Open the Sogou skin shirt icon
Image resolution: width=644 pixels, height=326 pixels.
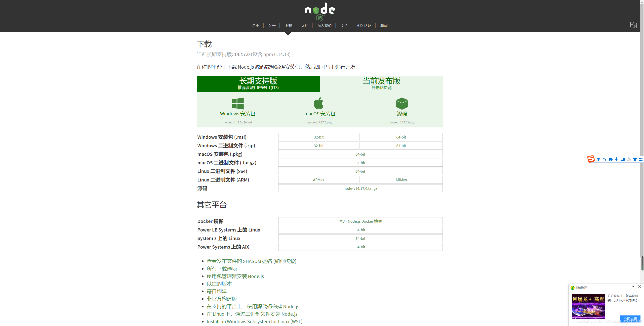click(x=635, y=159)
